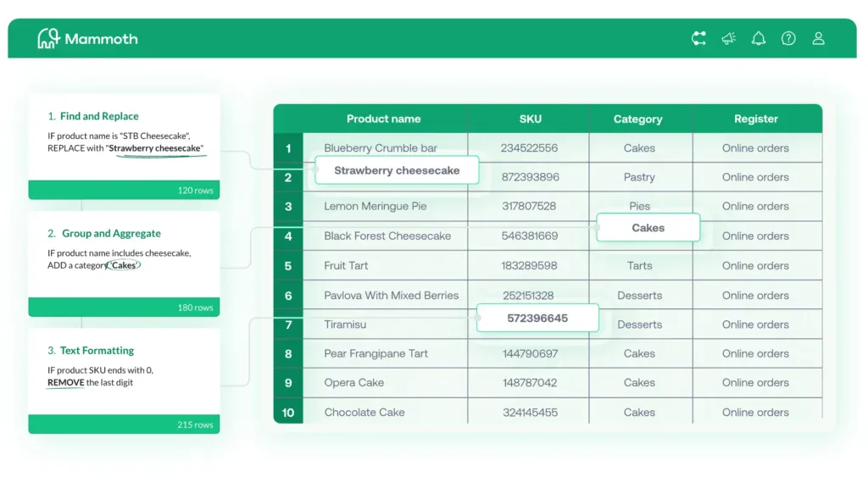Click the Cakes category callout bubble
Screen dimensions: 868x488
tap(648, 227)
